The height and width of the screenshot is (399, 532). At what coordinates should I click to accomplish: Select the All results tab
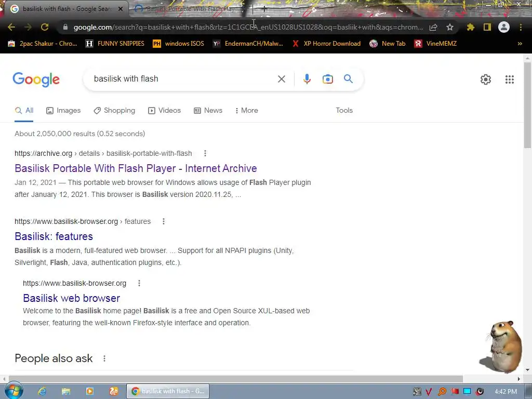(24, 111)
